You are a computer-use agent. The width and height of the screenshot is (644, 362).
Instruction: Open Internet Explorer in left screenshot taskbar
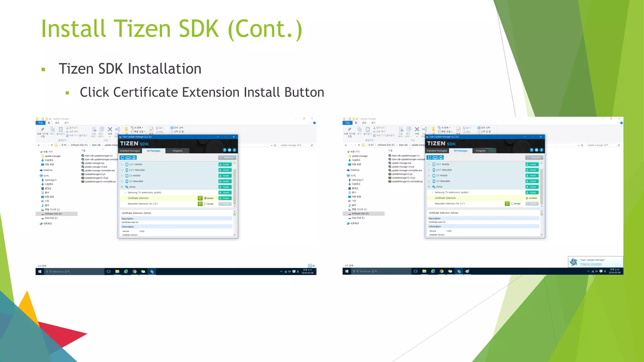coord(126,271)
